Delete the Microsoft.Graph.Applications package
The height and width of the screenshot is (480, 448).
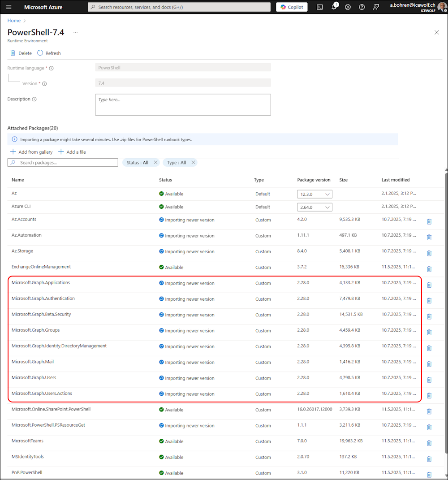click(x=429, y=285)
